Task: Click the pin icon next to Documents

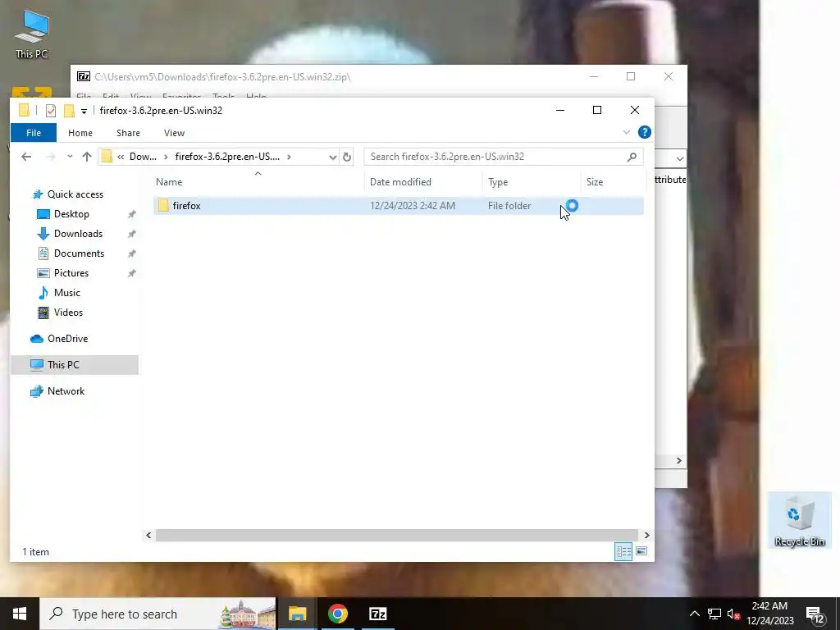Action: coord(131,253)
